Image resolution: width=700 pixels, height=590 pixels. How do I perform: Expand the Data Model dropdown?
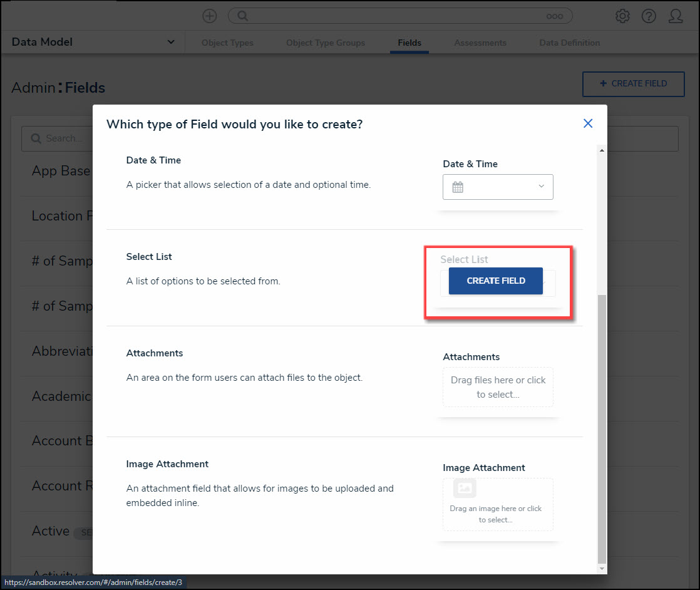click(171, 42)
